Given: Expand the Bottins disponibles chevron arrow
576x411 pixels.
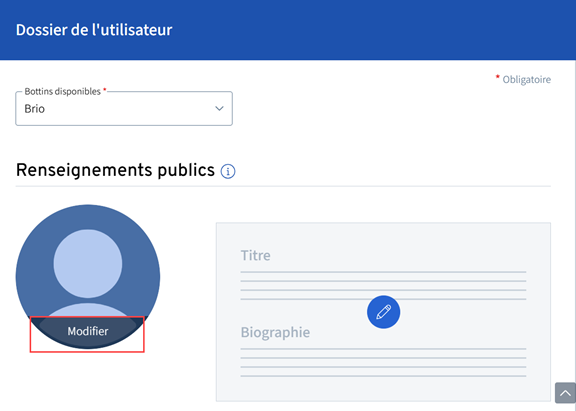Looking at the screenshot, I should point(219,108).
